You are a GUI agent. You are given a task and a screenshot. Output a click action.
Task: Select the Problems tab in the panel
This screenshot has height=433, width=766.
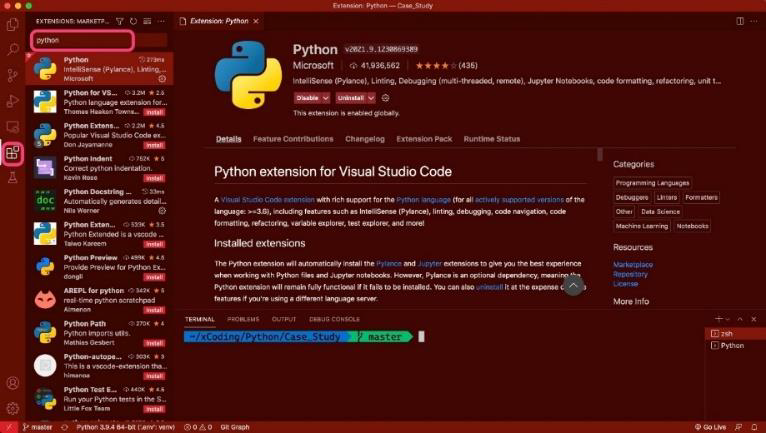click(x=242, y=319)
